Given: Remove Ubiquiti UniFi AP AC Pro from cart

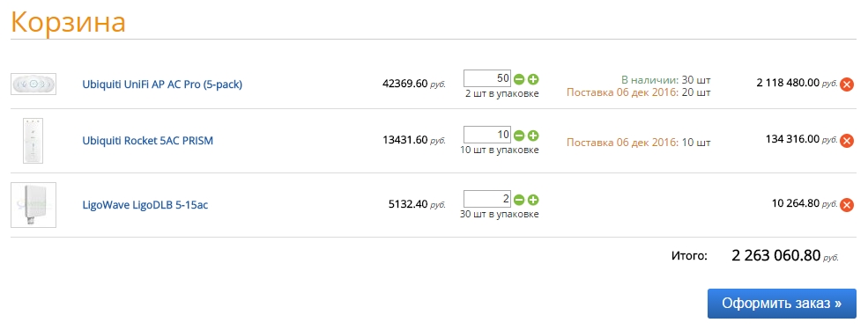Looking at the screenshot, I should tap(847, 84).
